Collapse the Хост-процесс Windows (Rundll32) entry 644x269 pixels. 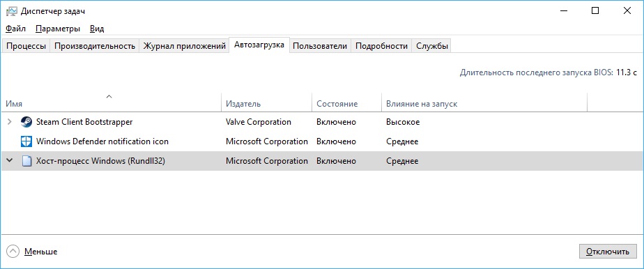tap(10, 161)
